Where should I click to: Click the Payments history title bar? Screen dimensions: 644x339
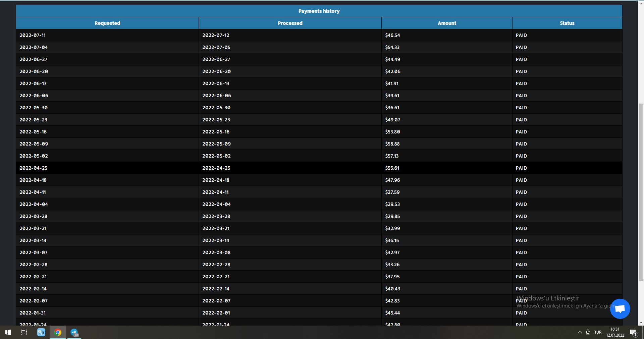pyautogui.click(x=319, y=11)
